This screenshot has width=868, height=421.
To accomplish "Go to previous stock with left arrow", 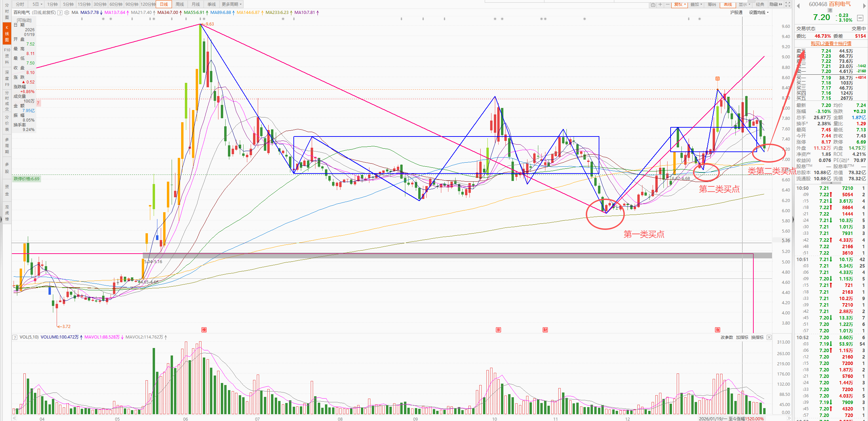I will point(798,5).
